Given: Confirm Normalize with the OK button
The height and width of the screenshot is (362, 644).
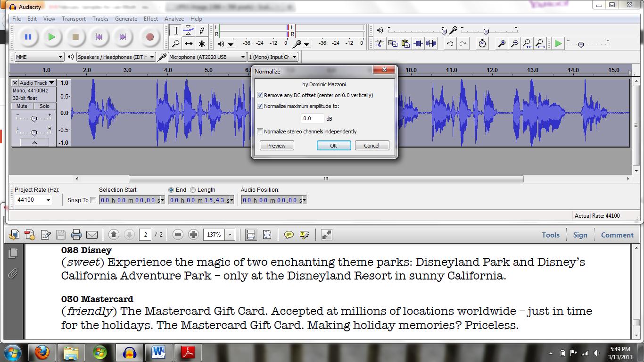Looking at the screenshot, I should [333, 146].
